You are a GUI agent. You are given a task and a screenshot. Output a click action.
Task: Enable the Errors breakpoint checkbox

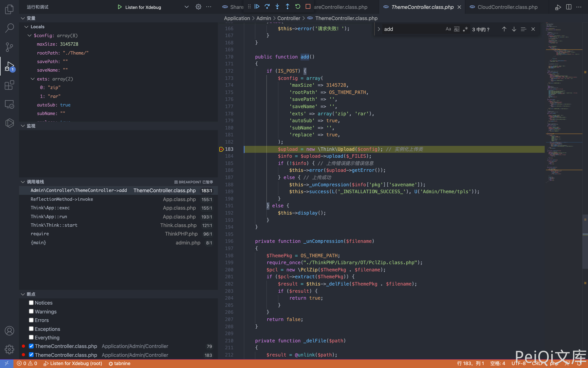click(x=31, y=320)
